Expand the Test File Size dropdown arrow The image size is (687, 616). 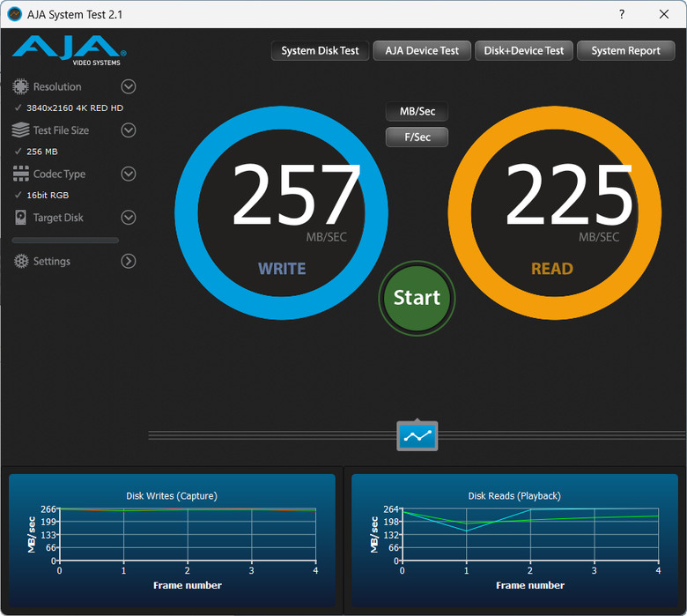pyautogui.click(x=129, y=130)
